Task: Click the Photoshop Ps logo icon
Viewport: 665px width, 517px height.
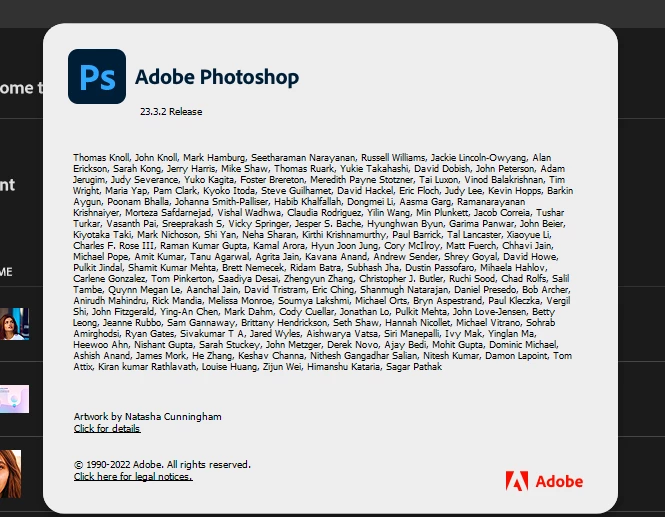Action: [97, 76]
